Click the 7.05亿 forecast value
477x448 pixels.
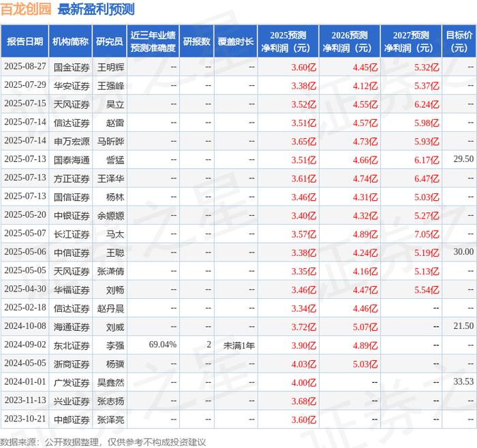(x=427, y=234)
